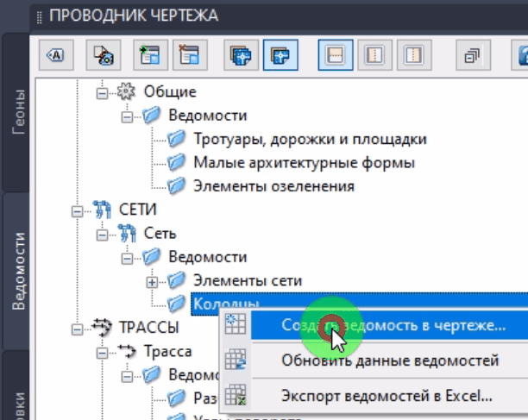
Task: Click the tag icon with letter A
Action: tap(56, 55)
